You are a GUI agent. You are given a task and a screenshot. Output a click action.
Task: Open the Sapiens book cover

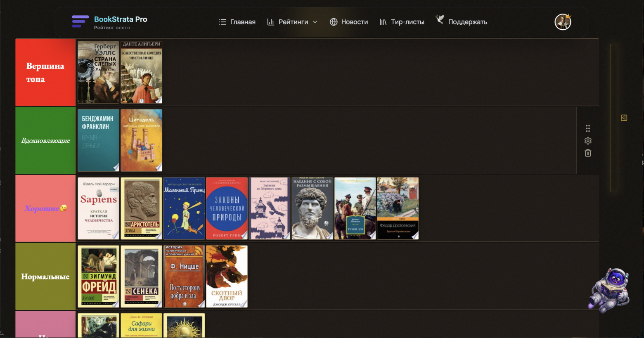coord(98,208)
